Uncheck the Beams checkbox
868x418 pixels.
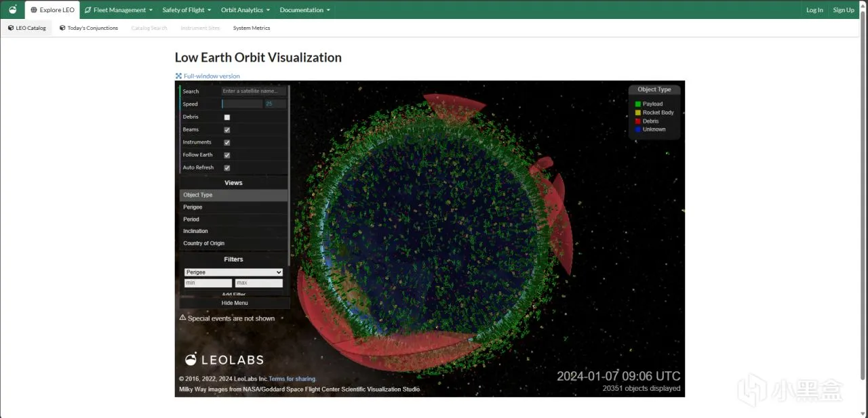[227, 130]
